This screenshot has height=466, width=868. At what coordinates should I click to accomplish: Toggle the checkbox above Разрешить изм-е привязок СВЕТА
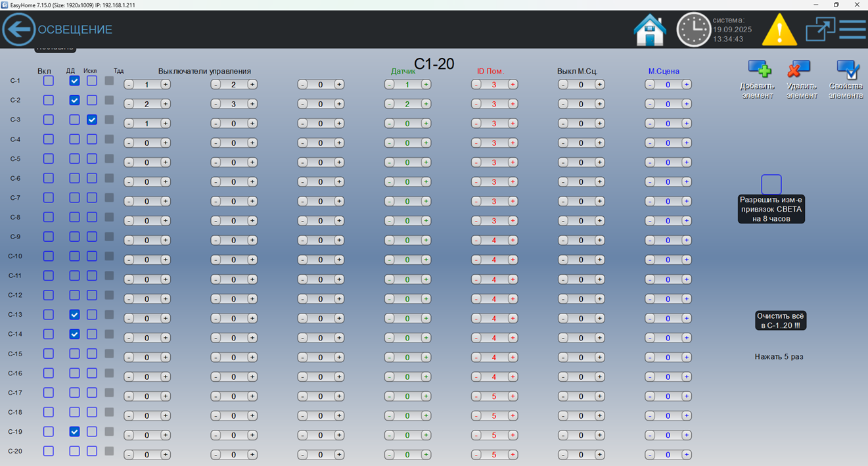[x=771, y=184]
